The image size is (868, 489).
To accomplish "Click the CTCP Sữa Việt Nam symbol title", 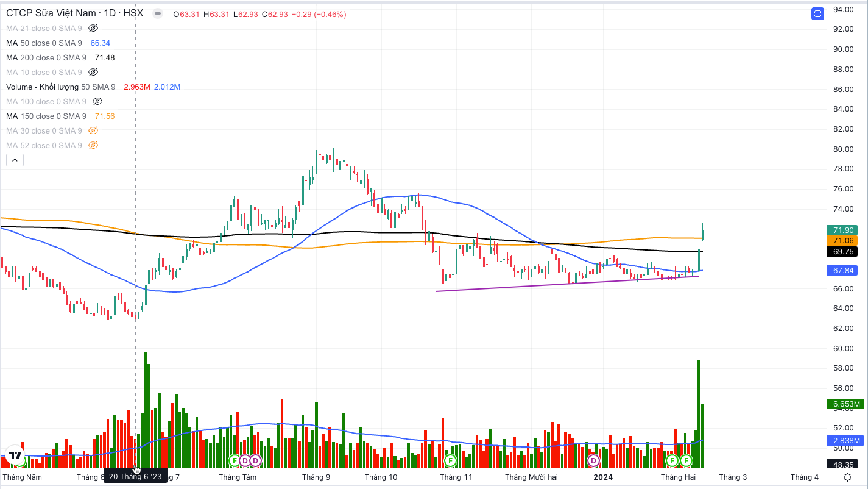I will (74, 13).
